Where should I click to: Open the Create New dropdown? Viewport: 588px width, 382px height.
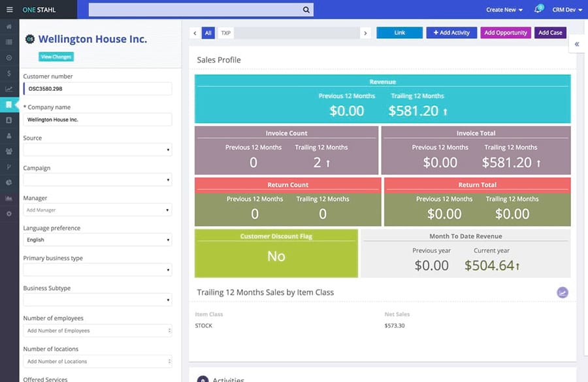(504, 10)
